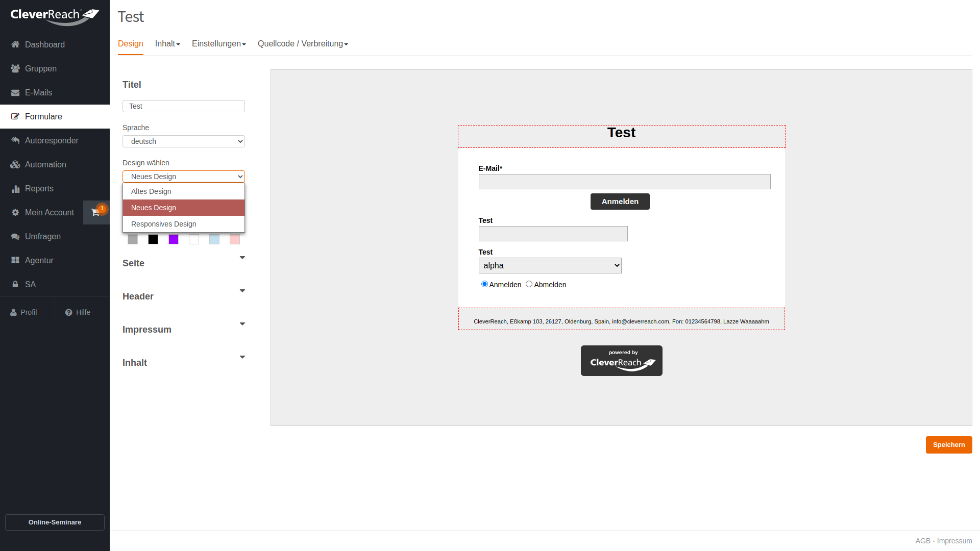Open Umfragen via speech bubbles icon
The image size is (980, 551).
pos(15,236)
